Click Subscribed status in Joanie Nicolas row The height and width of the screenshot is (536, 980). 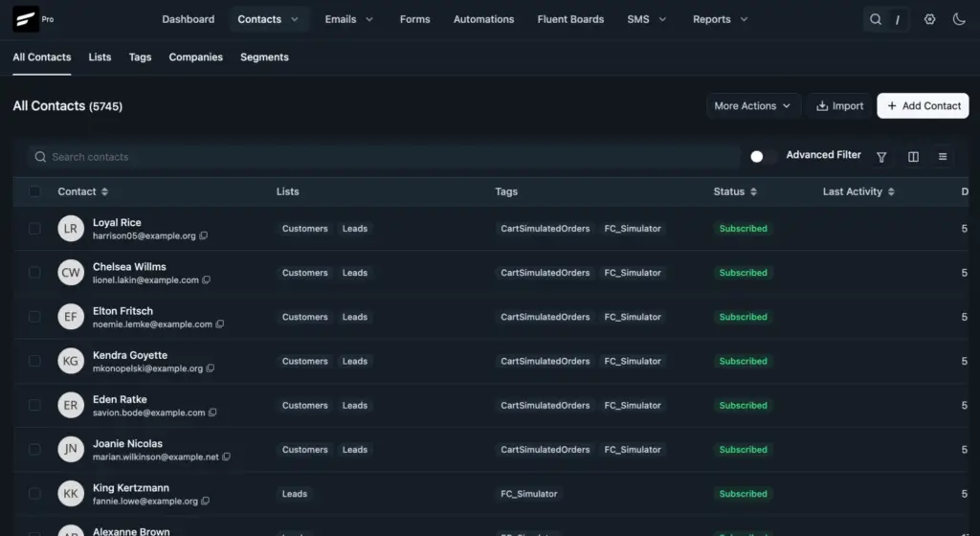pyautogui.click(x=743, y=449)
